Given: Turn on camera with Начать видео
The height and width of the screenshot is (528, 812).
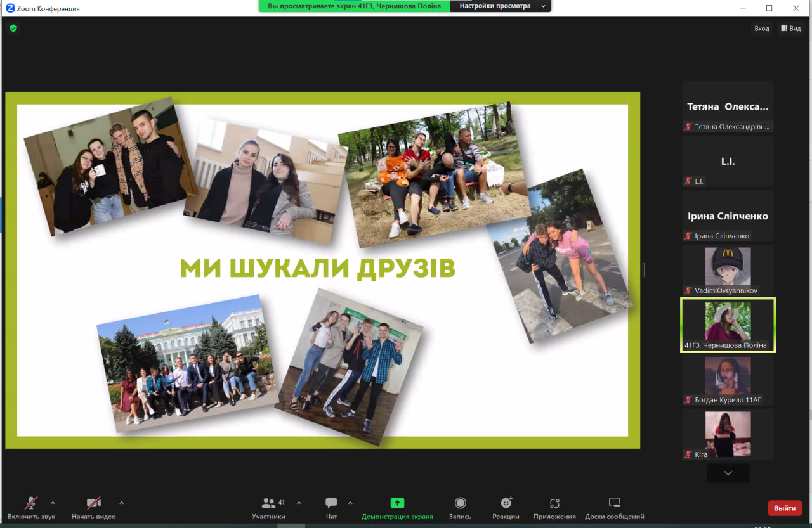Looking at the screenshot, I should pyautogui.click(x=94, y=508).
